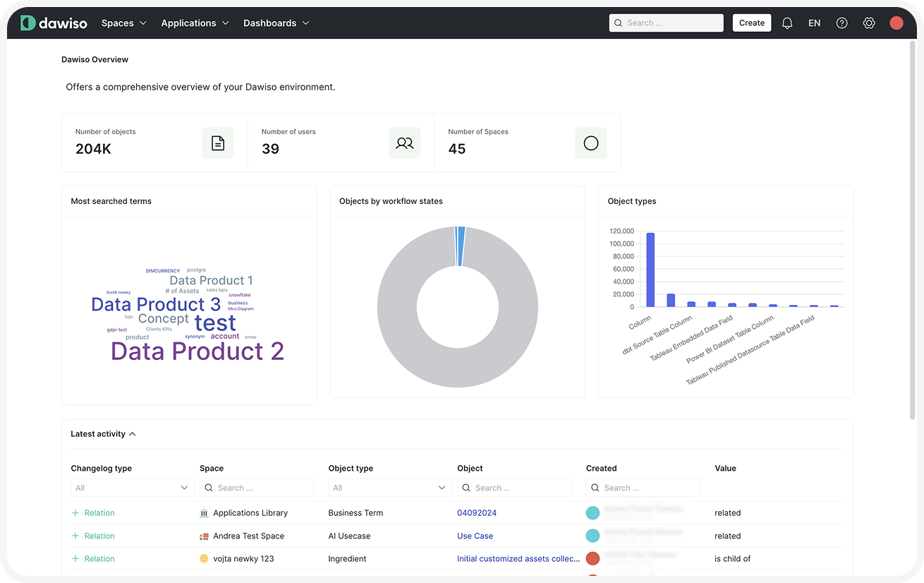This screenshot has width=924, height=583.
Task: Click the document icon on Number of objects card
Action: (218, 143)
